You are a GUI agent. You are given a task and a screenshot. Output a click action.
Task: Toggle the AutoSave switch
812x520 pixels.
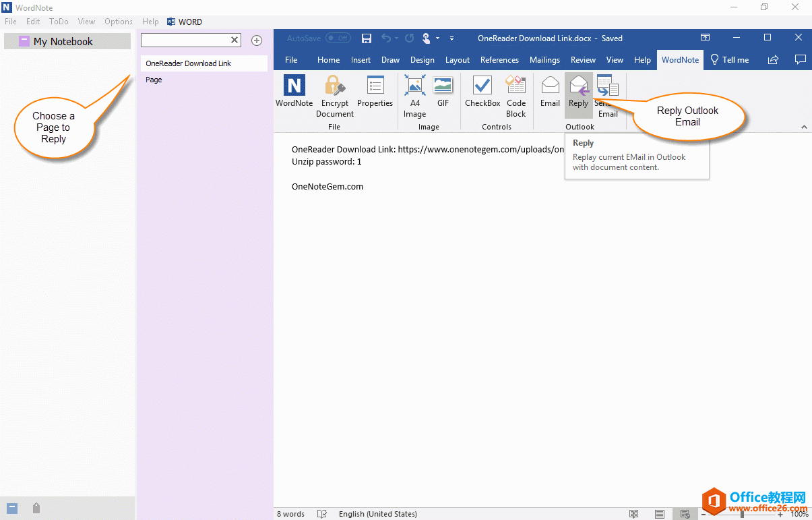[x=338, y=38]
